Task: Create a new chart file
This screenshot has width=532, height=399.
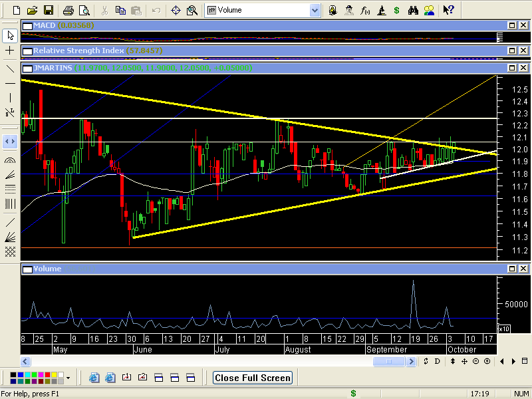Action: pos(16,10)
